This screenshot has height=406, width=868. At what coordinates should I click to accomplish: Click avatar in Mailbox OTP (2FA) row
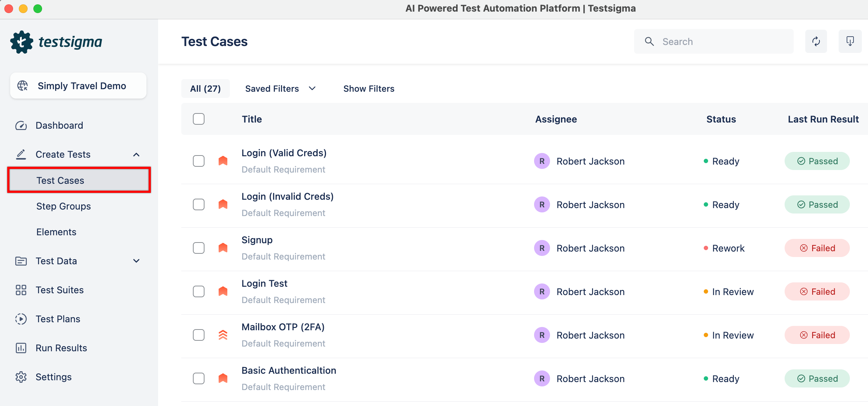542,335
